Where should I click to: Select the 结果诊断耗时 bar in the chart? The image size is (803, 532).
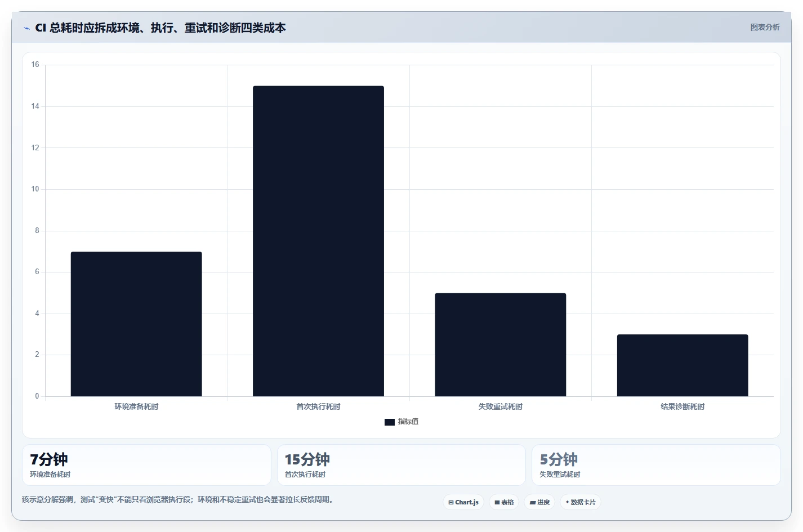point(682,365)
